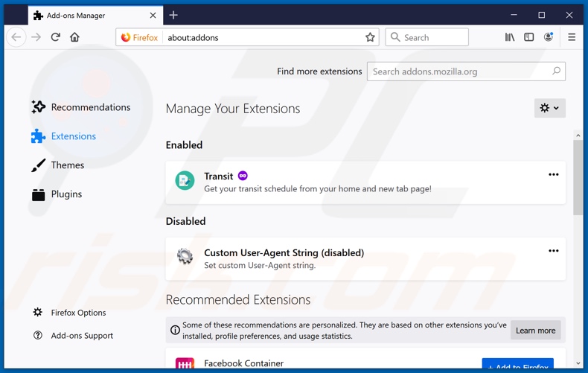Open the hamburger application menu
588x373 pixels.
(x=572, y=37)
